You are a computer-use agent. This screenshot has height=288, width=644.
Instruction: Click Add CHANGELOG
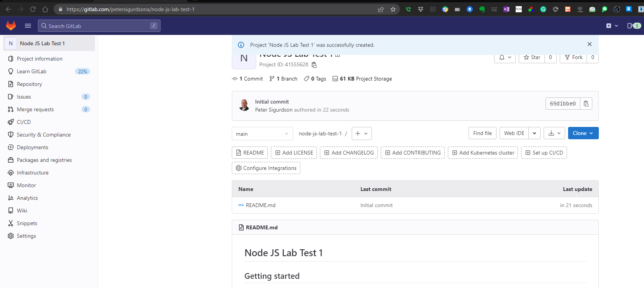[349, 153]
